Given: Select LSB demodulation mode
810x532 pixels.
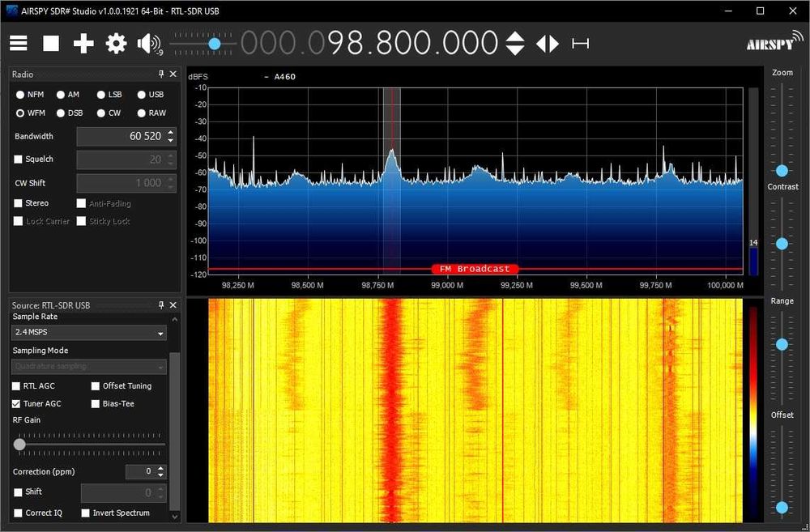Looking at the screenshot, I should click(100, 95).
